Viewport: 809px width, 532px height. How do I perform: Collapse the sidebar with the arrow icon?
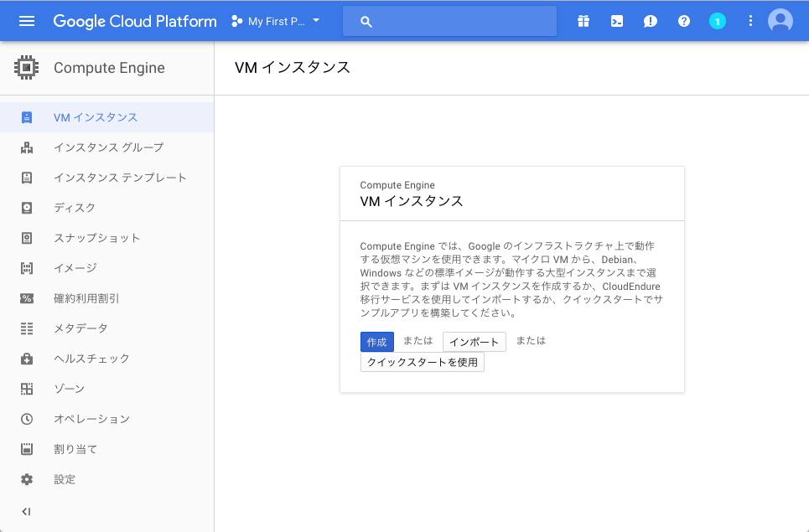pyautogui.click(x=26, y=511)
